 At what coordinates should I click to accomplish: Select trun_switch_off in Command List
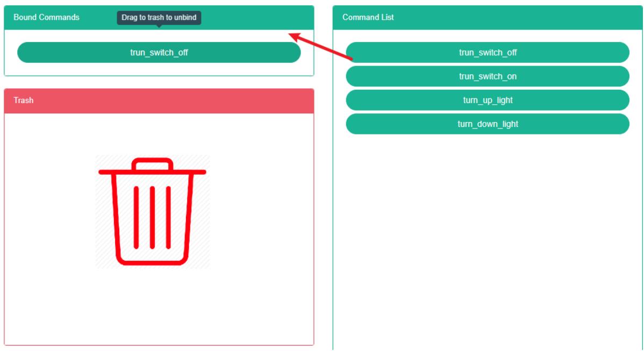[487, 53]
